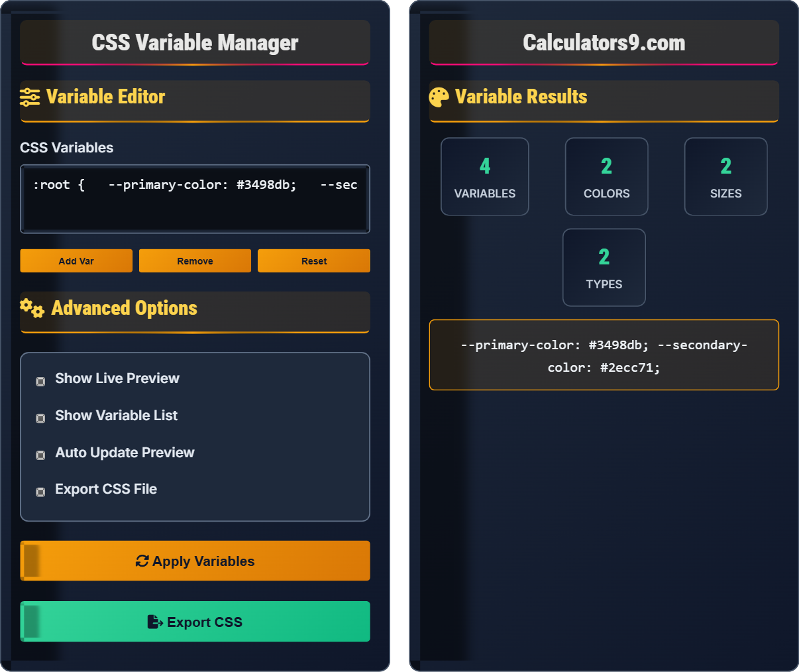
Task: Click the sliders icon beside Variable Editor
Action: (30, 97)
